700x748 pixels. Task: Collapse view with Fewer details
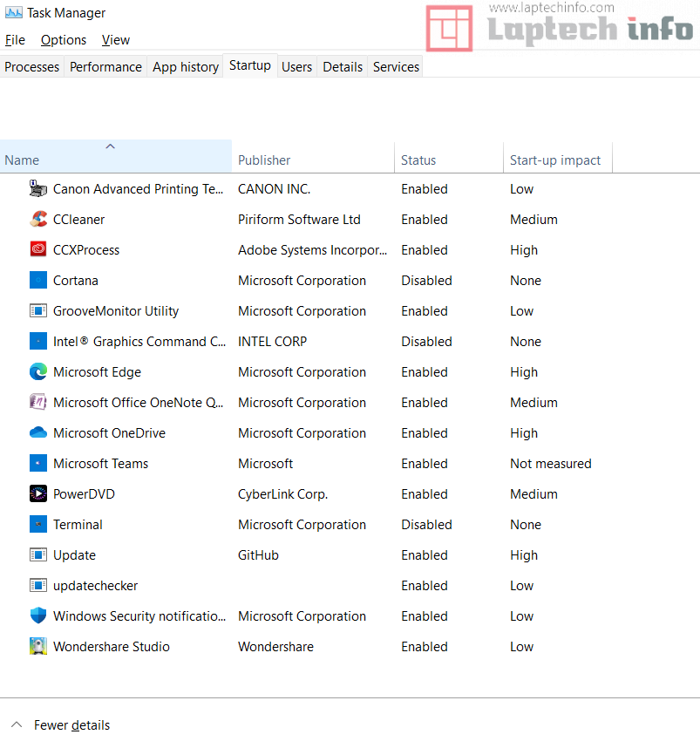click(x=71, y=725)
